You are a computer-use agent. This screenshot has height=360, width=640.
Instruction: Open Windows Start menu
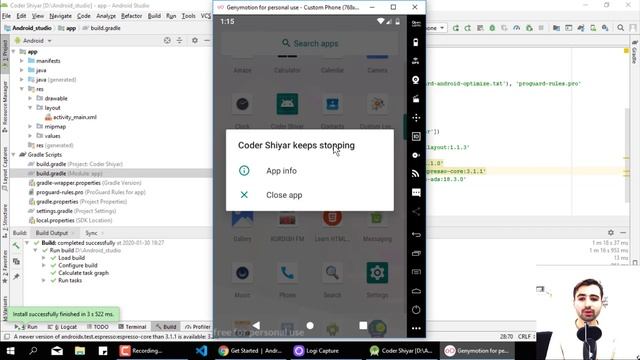11,351
